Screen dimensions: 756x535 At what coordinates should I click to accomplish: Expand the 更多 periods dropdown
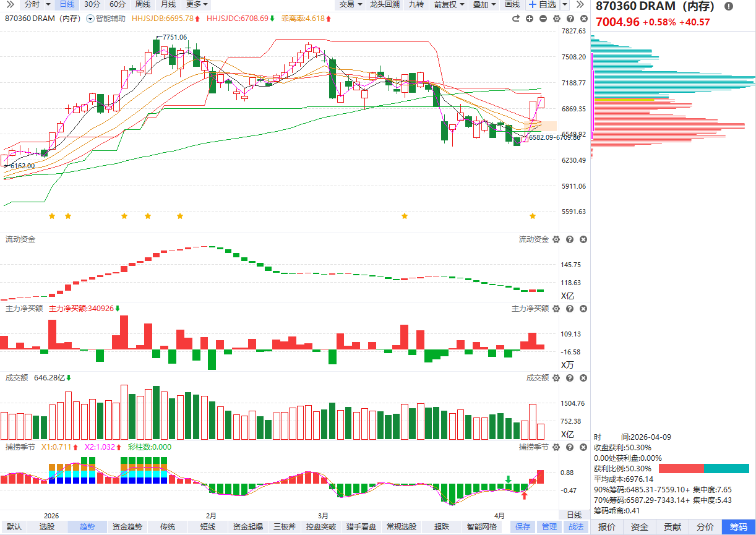197,4
